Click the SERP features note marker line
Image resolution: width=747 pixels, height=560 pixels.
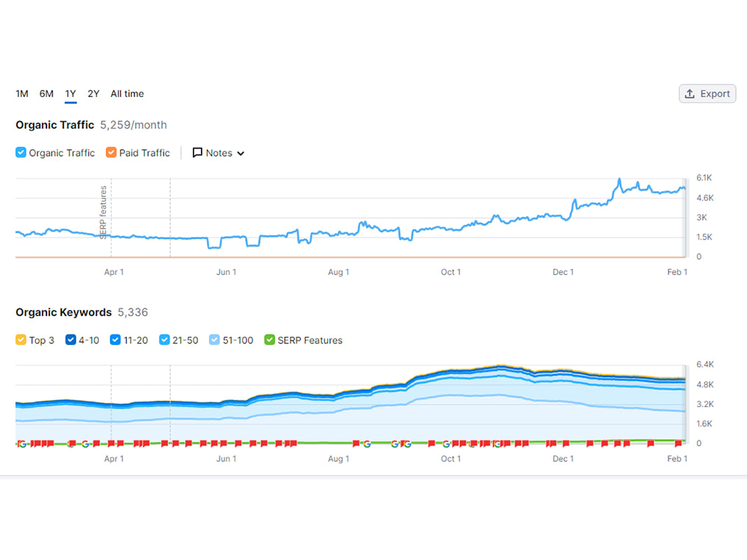pyautogui.click(x=111, y=217)
